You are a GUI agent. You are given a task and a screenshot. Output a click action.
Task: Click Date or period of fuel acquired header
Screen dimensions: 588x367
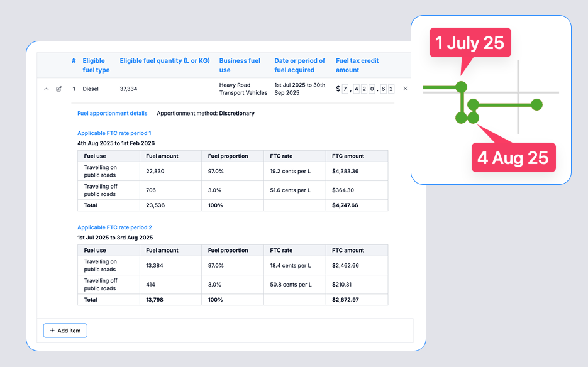300,65
